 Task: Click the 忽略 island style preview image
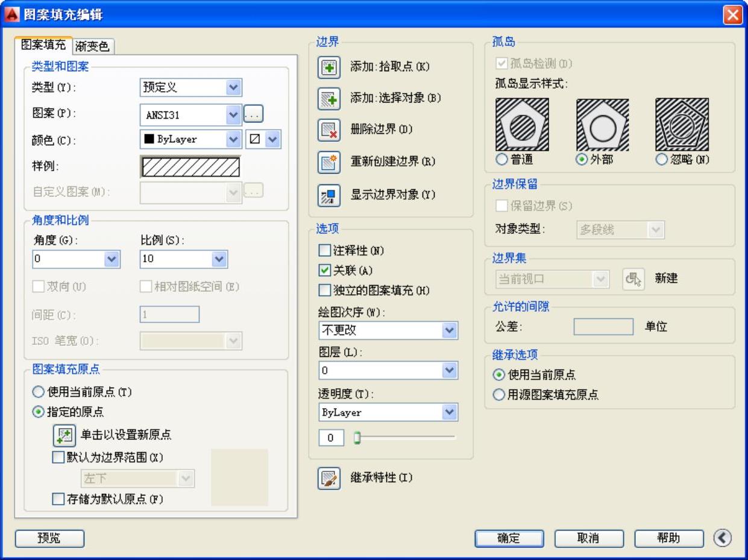pyautogui.click(x=682, y=125)
